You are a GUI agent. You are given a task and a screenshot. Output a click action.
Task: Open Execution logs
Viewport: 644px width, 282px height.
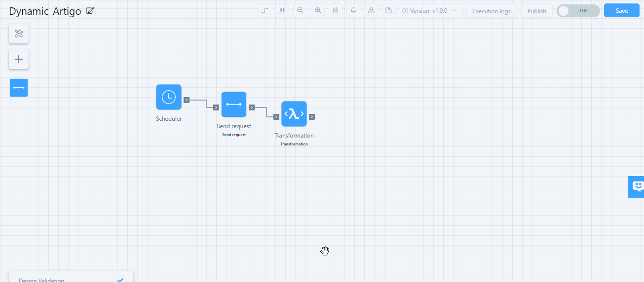click(x=492, y=11)
